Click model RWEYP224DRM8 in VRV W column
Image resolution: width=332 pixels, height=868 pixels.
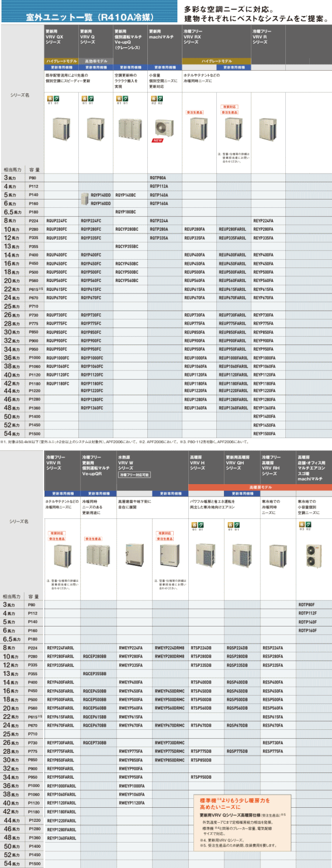(x=169, y=648)
